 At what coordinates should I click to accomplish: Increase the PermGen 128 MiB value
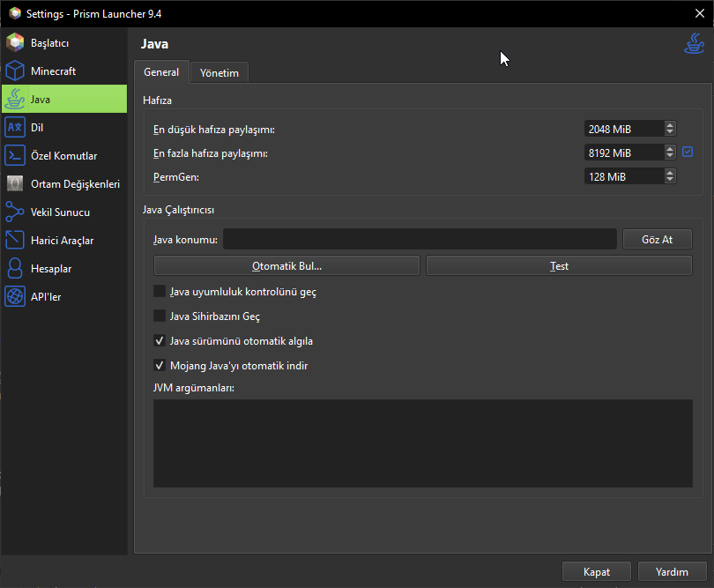pyautogui.click(x=669, y=172)
